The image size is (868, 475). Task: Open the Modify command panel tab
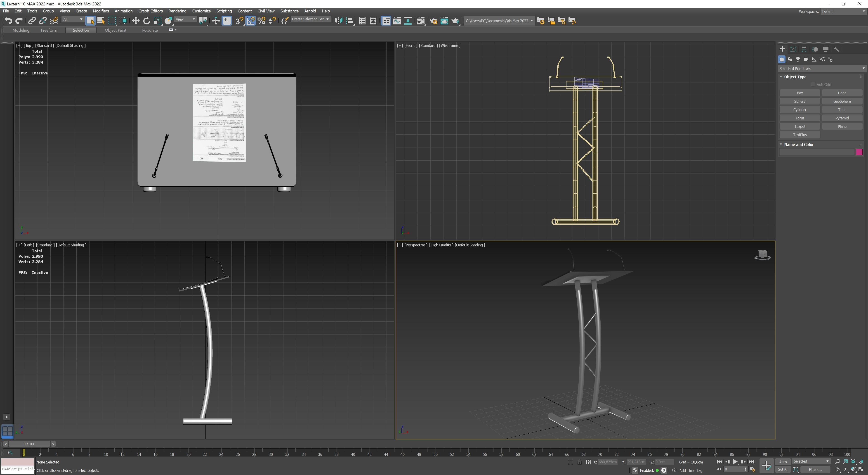click(793, 49)
